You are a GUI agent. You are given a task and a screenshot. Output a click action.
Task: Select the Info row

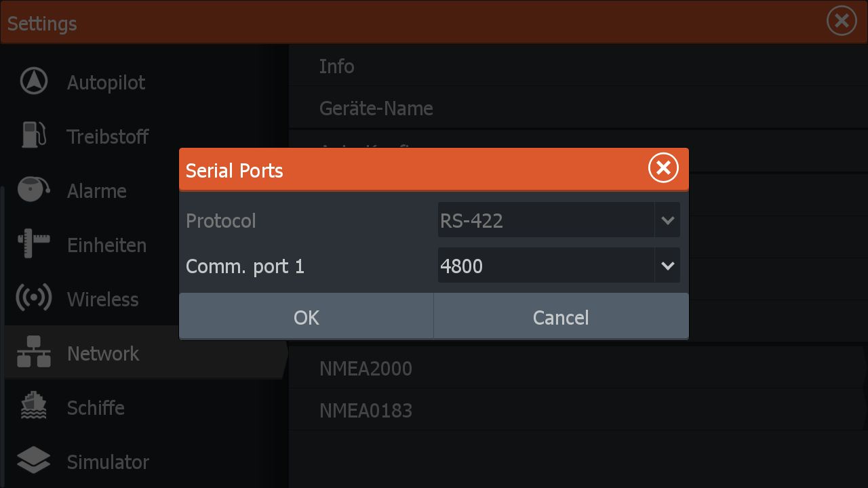point(337,66)
